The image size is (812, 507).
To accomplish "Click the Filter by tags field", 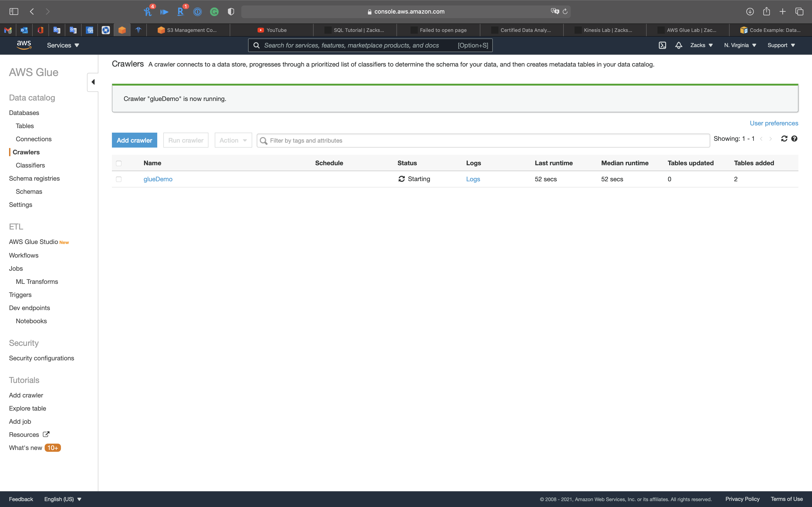I will [483, 141].
